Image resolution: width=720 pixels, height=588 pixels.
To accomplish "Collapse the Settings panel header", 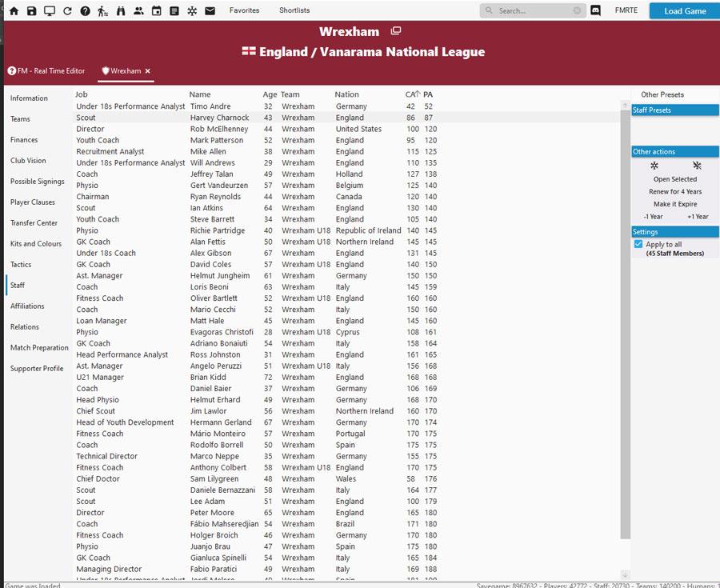I will [x=675, y=232].
